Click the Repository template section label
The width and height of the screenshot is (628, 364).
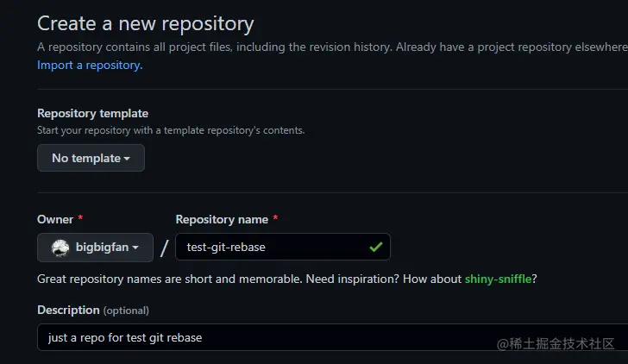point(93,113)
